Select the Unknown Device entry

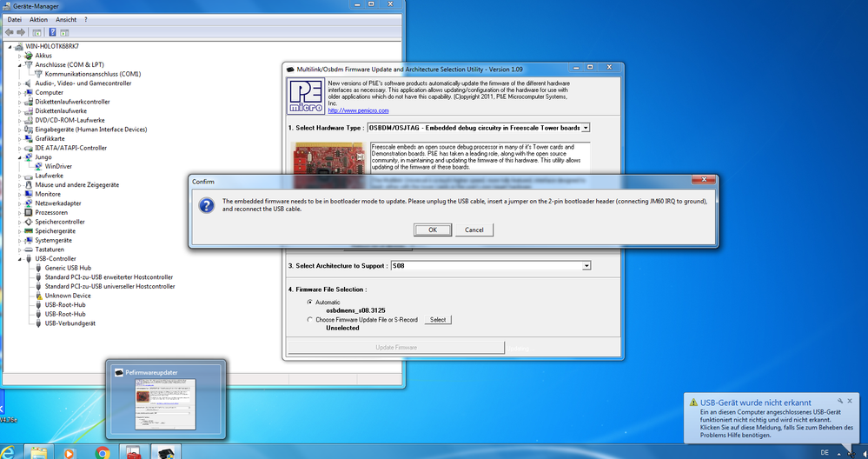coord(68,296)
